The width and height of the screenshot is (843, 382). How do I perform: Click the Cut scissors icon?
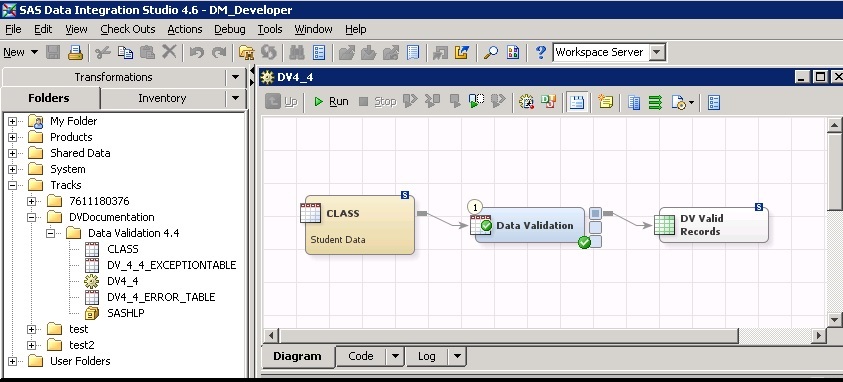(103, 52)
